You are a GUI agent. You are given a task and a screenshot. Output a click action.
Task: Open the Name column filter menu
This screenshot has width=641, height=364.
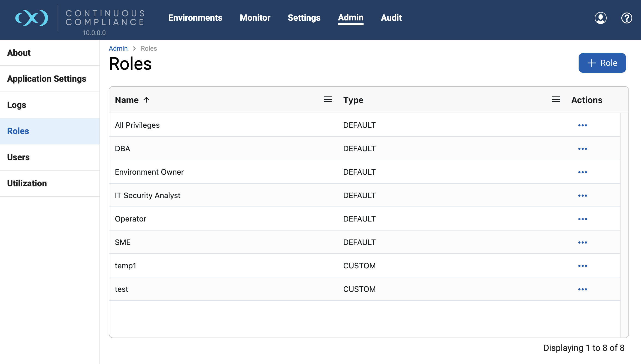[x=328, y=100]
